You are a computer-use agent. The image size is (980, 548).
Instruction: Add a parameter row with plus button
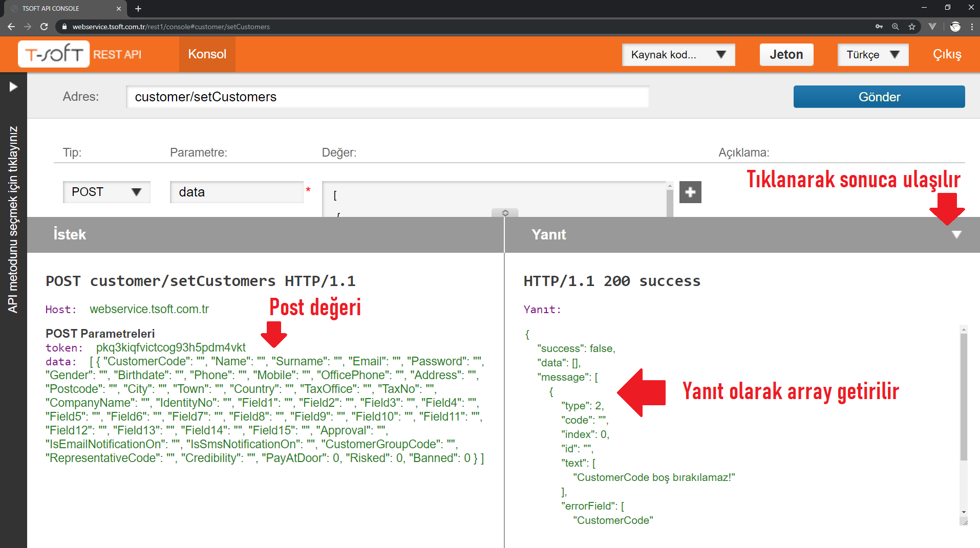click(690, 192)
